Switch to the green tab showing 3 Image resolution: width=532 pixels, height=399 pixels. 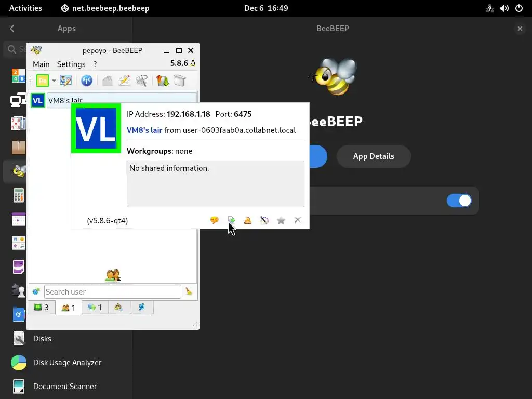pos(42,308)
